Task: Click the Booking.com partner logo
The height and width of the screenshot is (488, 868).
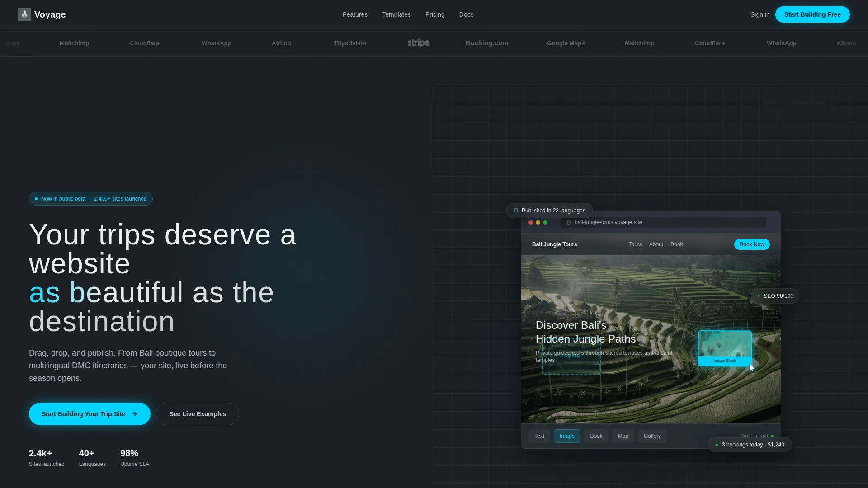Action: [x=487, y=43]
